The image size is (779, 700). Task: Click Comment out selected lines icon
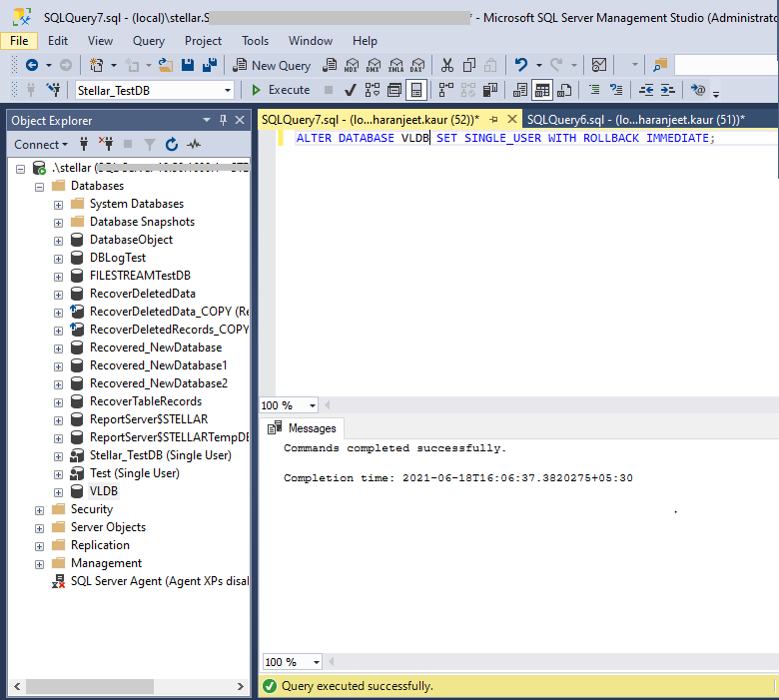(594, 90)
